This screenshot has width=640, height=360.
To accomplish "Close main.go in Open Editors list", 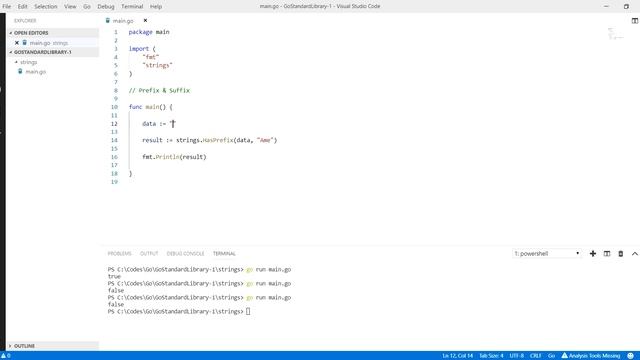I will pyautogui.click(x=17, y=42).
